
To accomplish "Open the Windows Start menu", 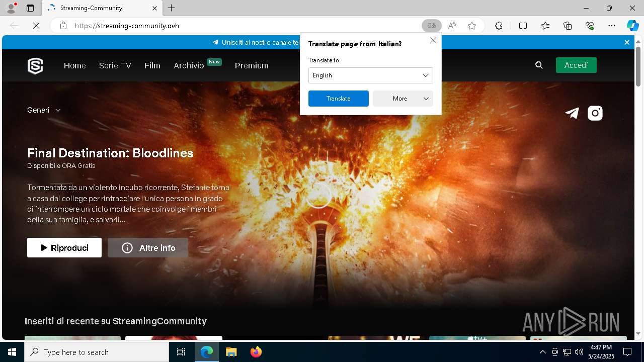I will coord(12,352).
